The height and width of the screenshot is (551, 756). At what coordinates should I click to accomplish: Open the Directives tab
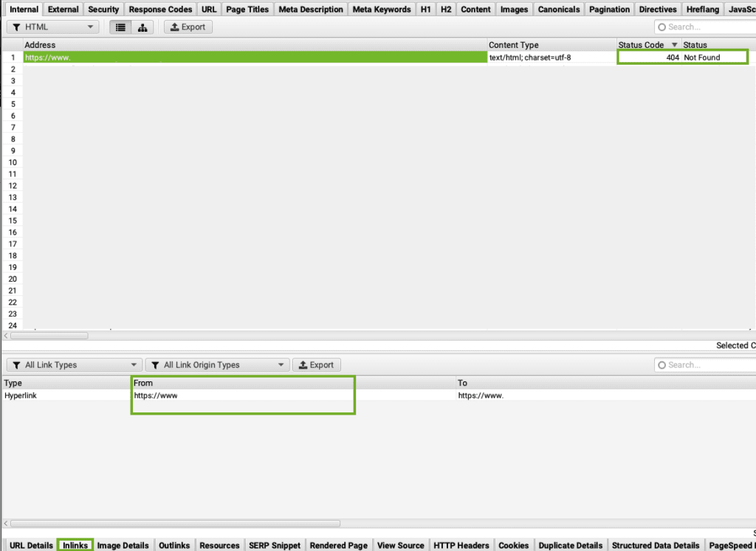[658, 9]
